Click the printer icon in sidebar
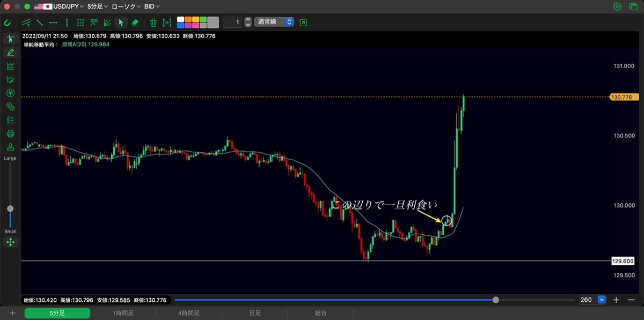The width and height of the screenshot is (644, 320). [x=10, y=133]
